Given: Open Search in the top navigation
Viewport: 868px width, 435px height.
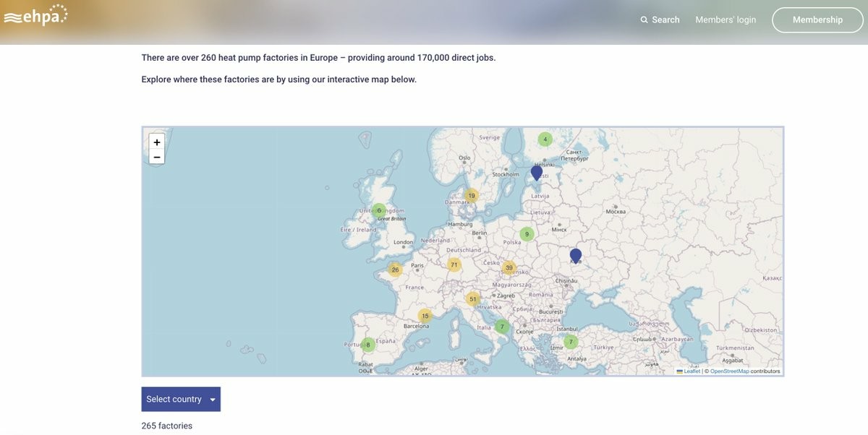Looking at the screenshot, I should (660, 20).
